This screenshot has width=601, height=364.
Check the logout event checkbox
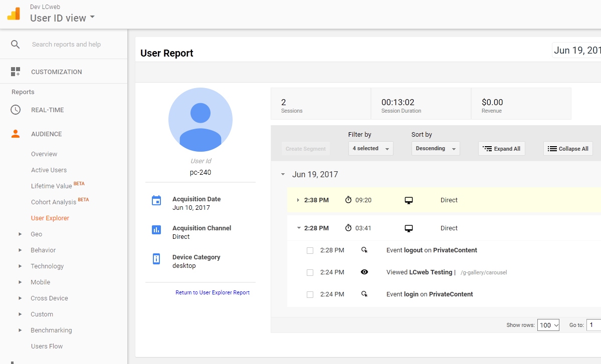coord(310,250)
